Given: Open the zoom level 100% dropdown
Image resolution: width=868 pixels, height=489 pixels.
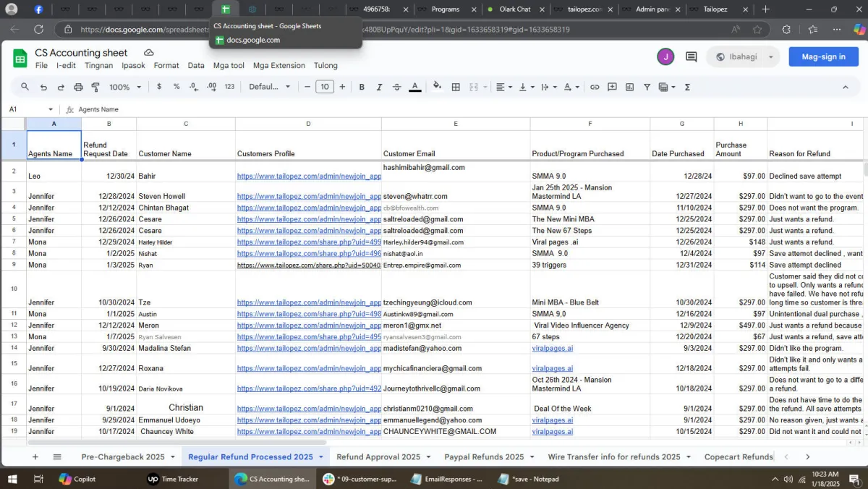Looking at the screenshot, I should tap(125, 87).
